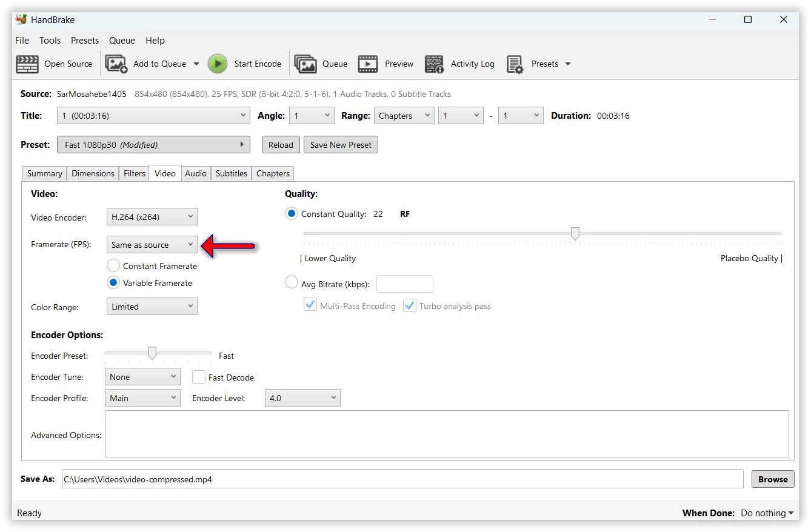Click the Add to Queue icon
The image size is (811, 532).
click(116, 64)
